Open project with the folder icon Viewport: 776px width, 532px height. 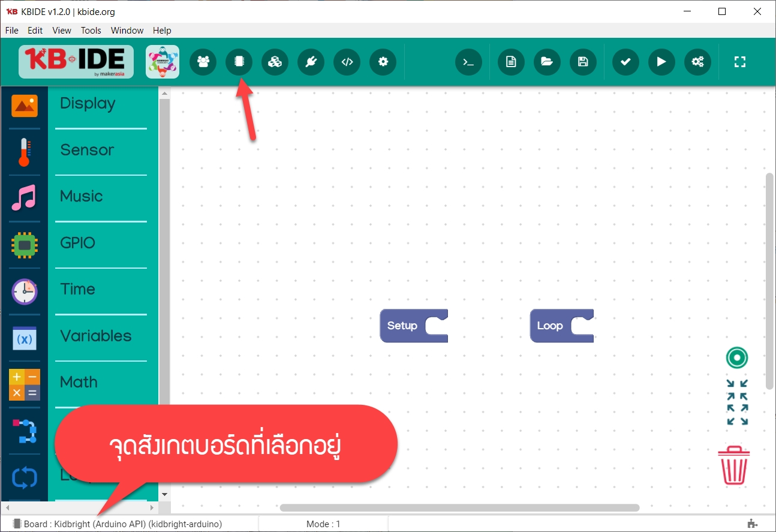[x=547, y=62]
